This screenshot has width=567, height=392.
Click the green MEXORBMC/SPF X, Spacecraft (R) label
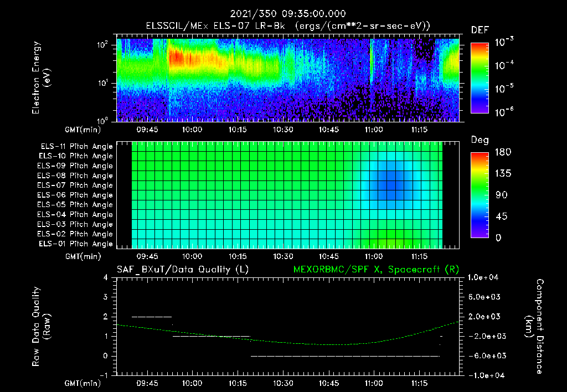point(376,270)
